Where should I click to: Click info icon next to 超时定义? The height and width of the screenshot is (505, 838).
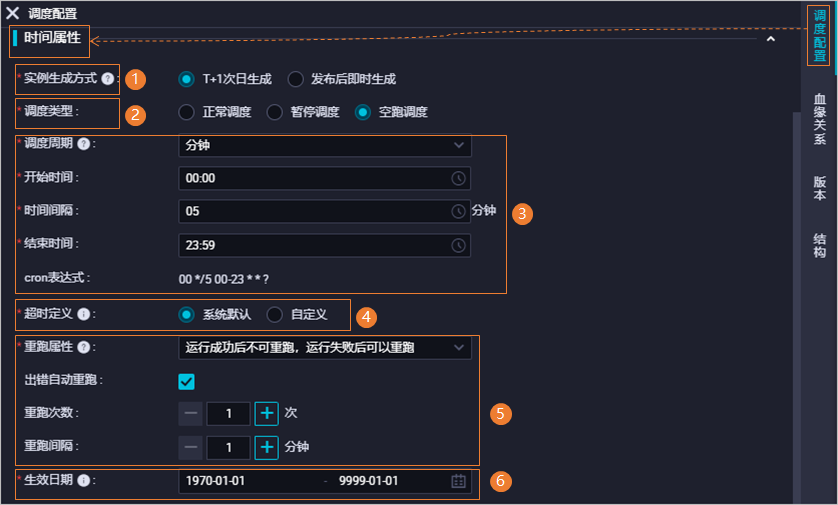[83, 314]
